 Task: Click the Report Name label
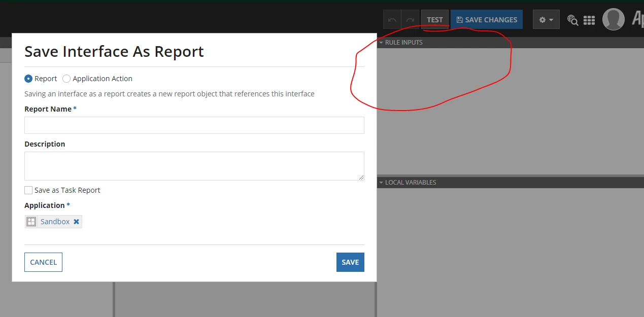point(48,109)
